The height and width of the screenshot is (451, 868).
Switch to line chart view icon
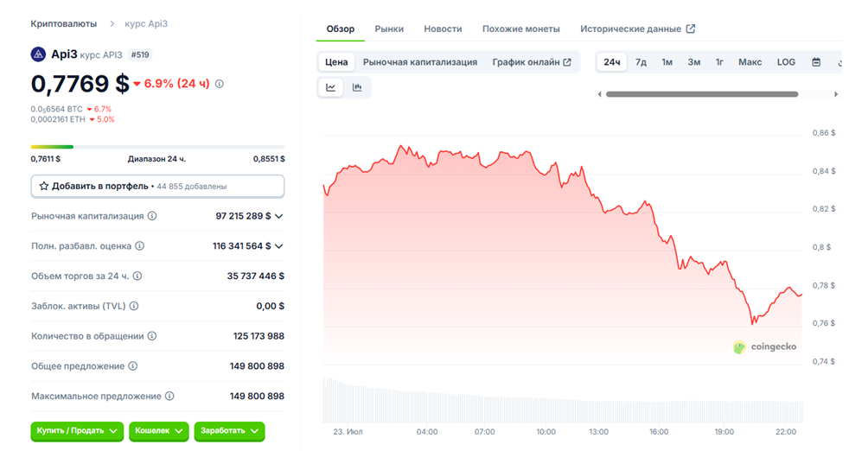(x=331, y=87)
